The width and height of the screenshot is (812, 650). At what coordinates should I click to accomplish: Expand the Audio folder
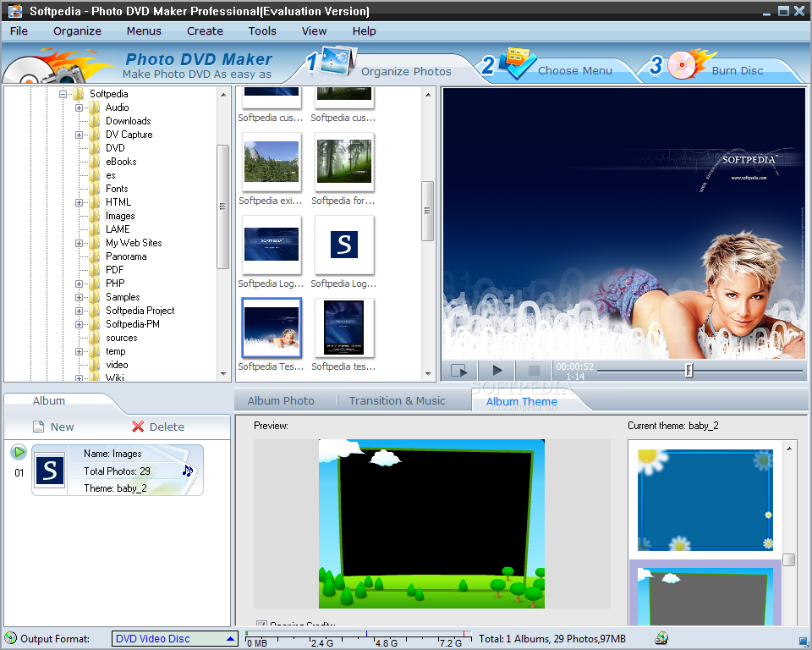tap(79, 107)
